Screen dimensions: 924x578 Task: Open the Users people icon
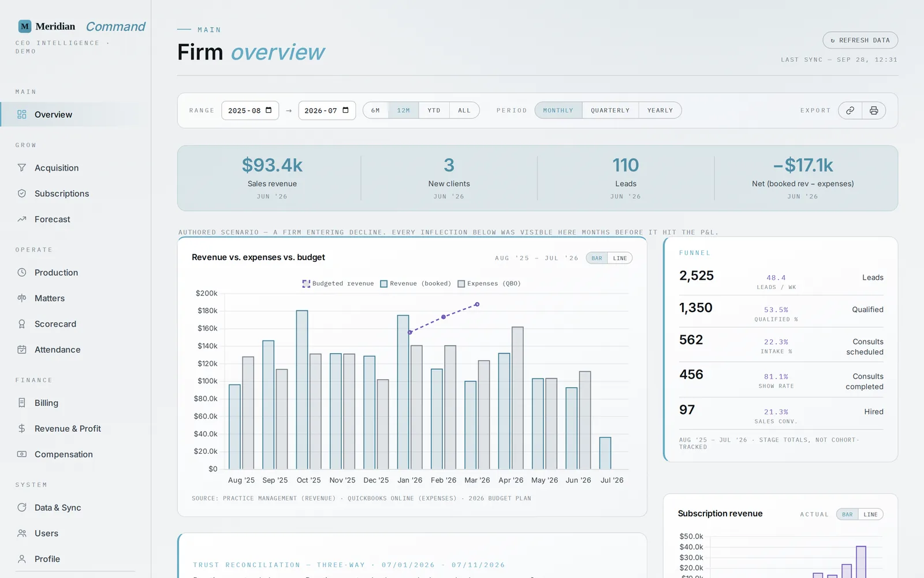22,533
